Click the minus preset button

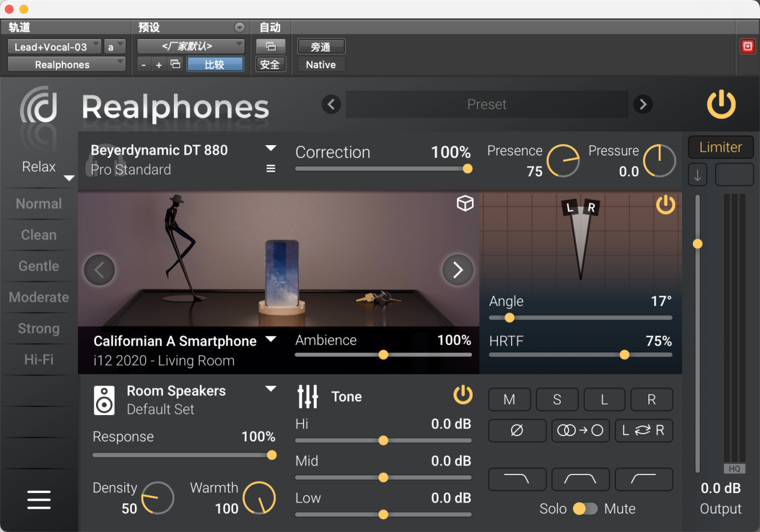click(144, 65)
